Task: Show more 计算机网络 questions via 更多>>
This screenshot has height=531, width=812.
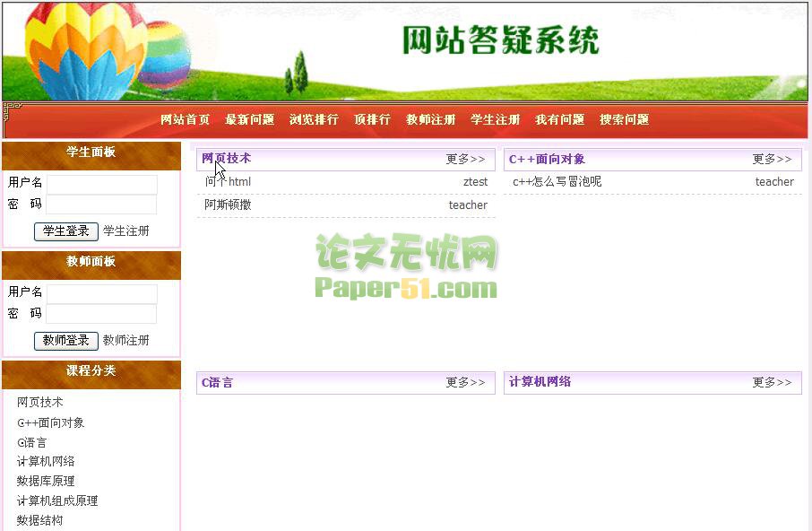Action: (x=773, y=382)
